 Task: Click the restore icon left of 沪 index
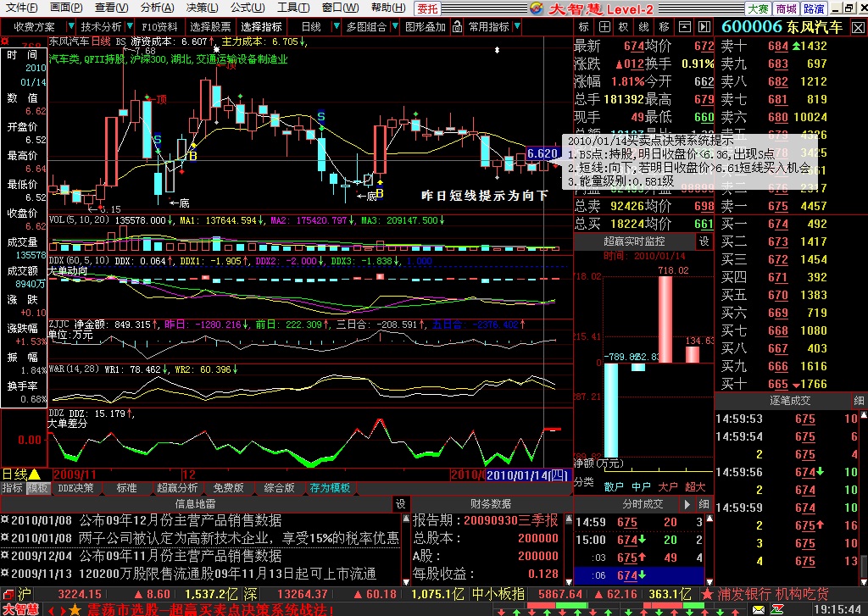(8, 595)
